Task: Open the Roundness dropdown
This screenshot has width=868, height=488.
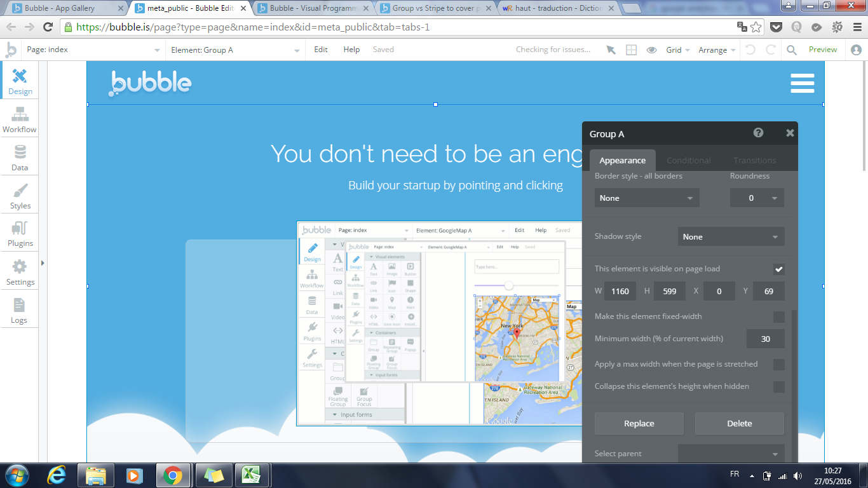Action: pos(757,198)
